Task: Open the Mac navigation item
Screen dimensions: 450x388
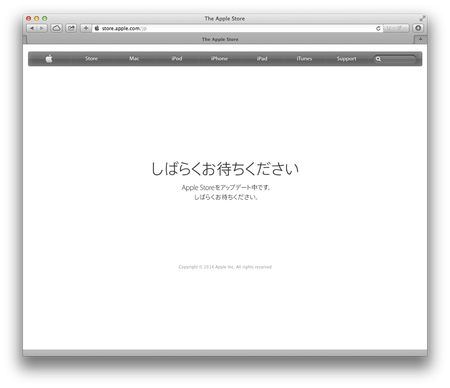Action: tap(134, 59)
